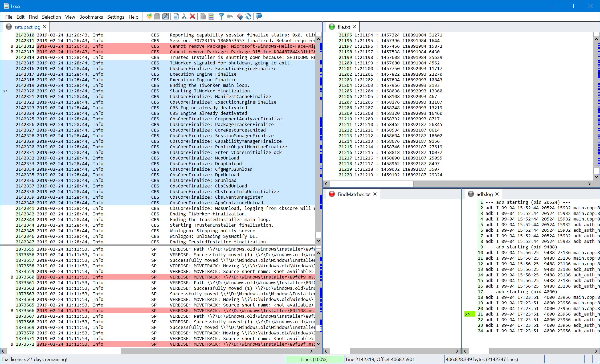Click bookmark marker B on line 1873572

(12, 344)
